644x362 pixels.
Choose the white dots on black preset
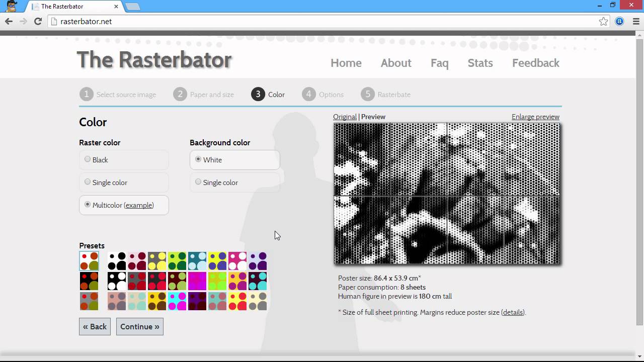click(117, 282)
